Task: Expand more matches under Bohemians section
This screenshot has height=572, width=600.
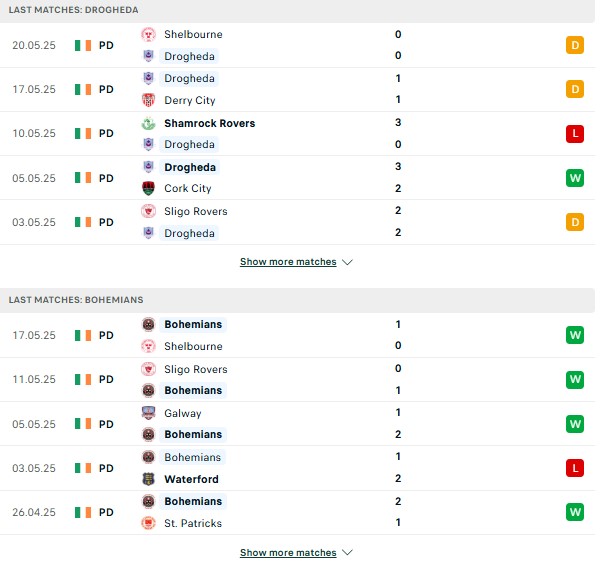Action: [288, 552]
